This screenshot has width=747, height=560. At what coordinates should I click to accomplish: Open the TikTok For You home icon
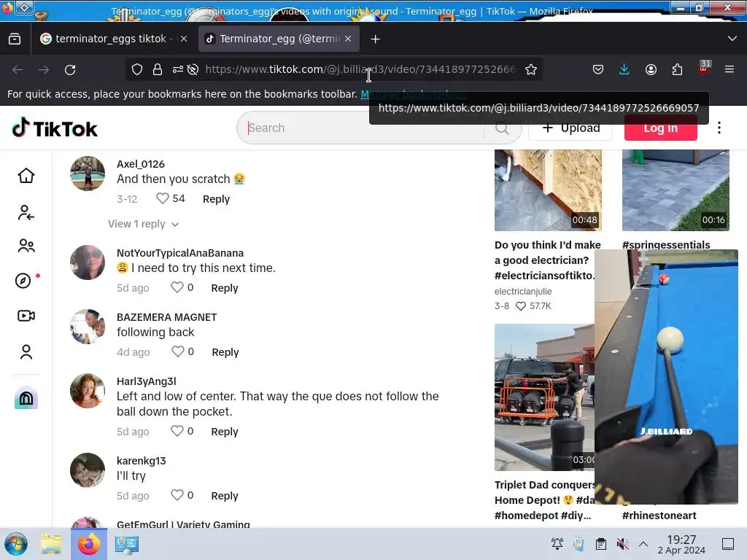coord(26,176)
